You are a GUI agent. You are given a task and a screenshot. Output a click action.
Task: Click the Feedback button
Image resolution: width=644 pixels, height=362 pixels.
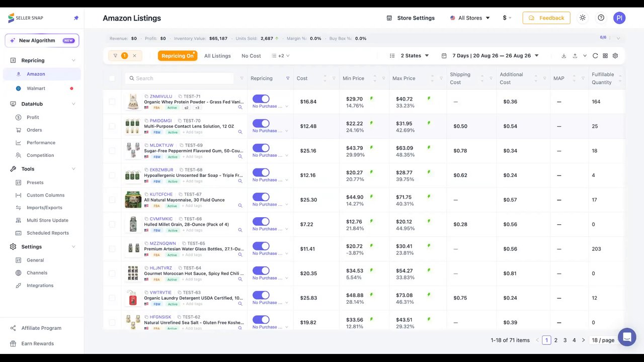point(546,18)
